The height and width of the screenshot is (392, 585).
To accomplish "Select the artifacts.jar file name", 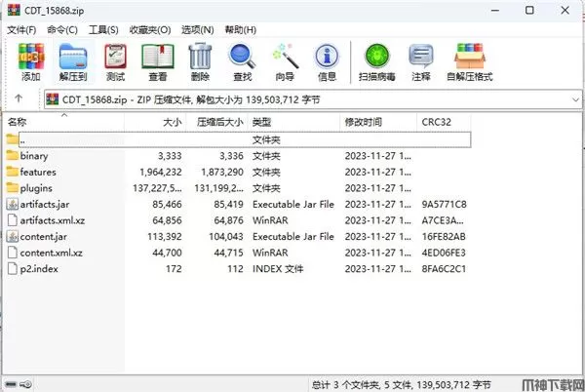I will 45,205.
